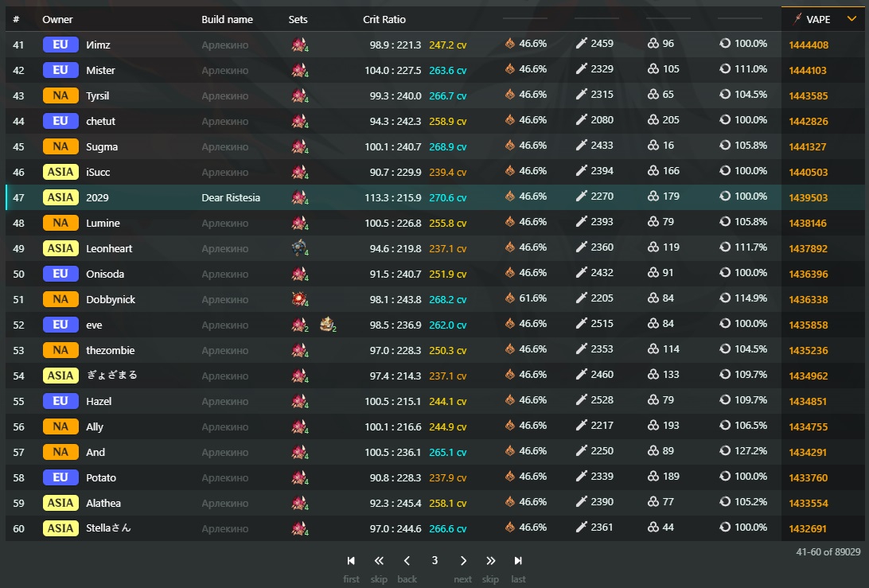Image resolution: width=869 pixels, height=588 pixels.
Task: Go to the next page arrow
Action: tap(463, 561)
